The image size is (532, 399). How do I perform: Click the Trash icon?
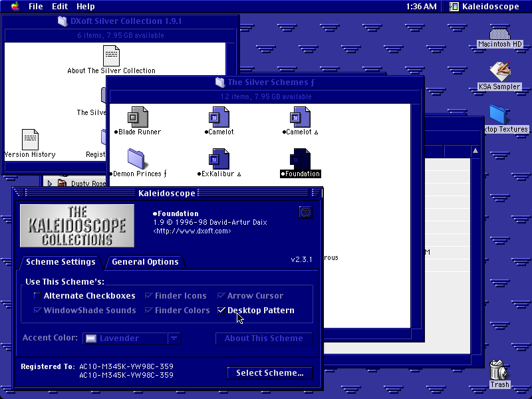pos(497,370)
